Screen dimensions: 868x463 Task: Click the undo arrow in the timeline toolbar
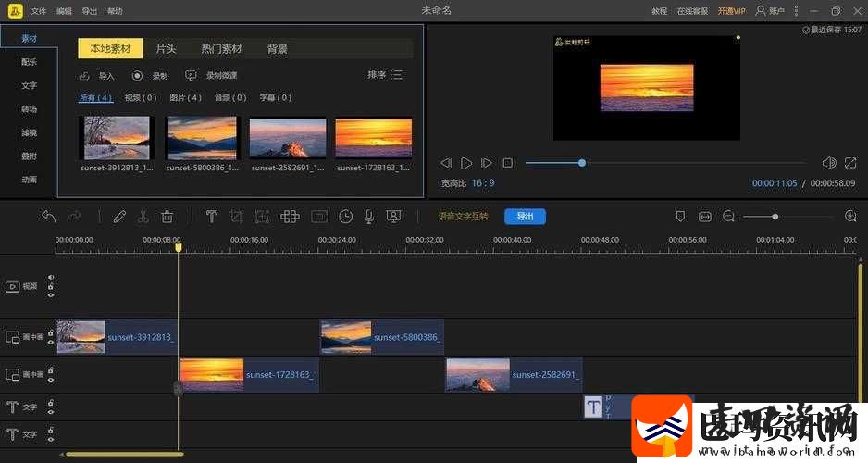pos(49,216)
